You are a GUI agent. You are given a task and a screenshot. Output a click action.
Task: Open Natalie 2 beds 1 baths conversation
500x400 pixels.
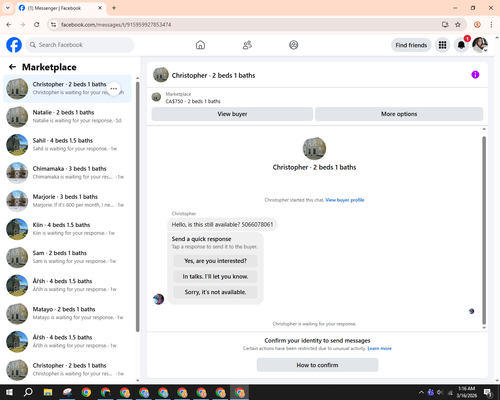(67, 117)
